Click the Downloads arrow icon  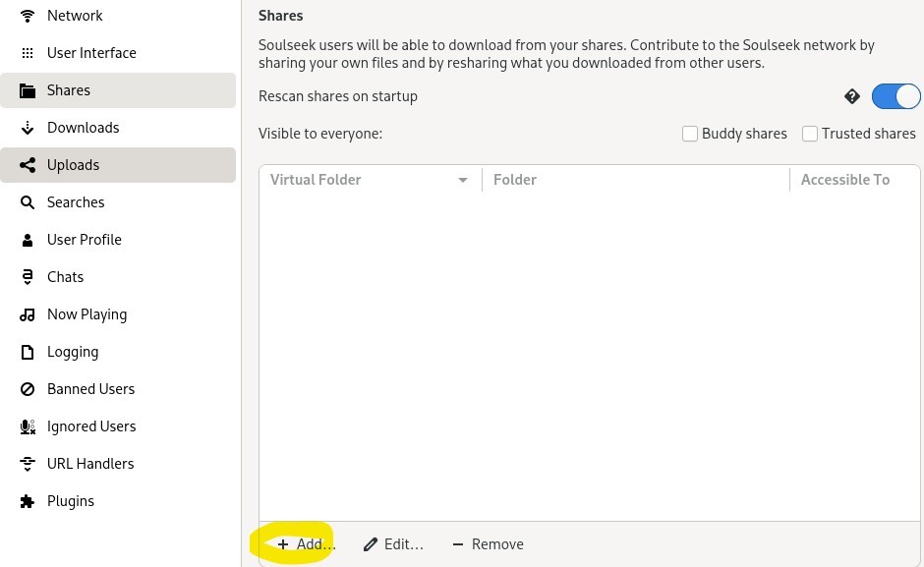tap(28, 128)
